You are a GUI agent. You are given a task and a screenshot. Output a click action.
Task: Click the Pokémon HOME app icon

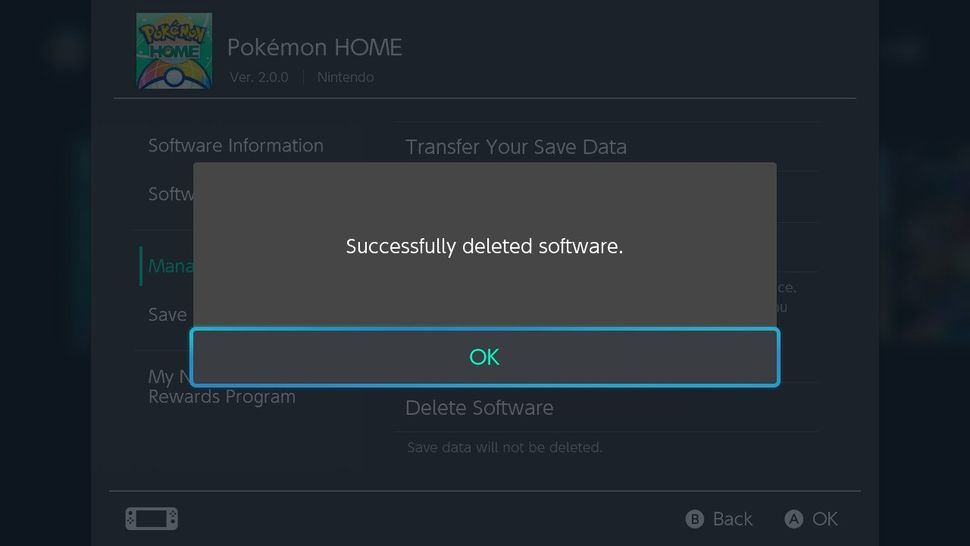coord(174,51)
